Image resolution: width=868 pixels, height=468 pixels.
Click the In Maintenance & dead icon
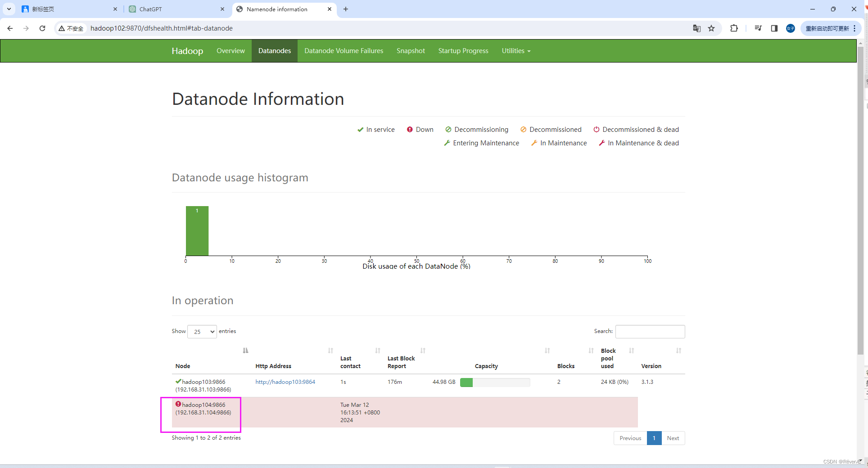coord(602,143)
